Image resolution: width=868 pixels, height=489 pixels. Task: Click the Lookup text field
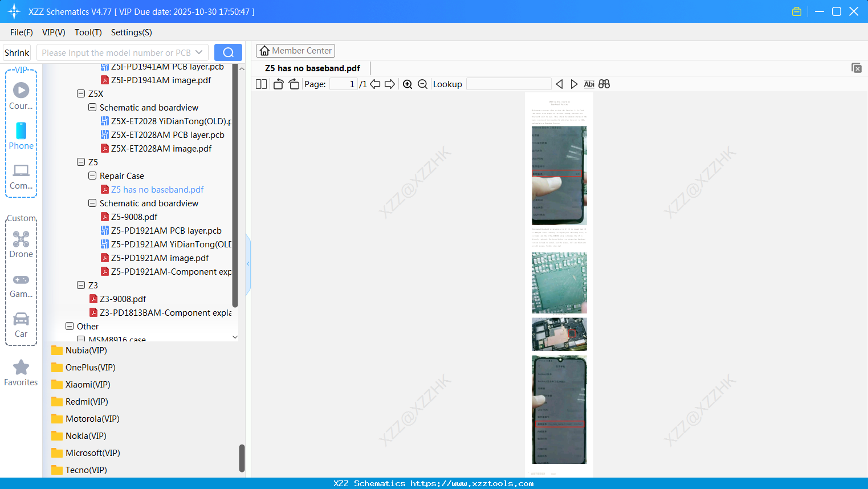(509, 84)
